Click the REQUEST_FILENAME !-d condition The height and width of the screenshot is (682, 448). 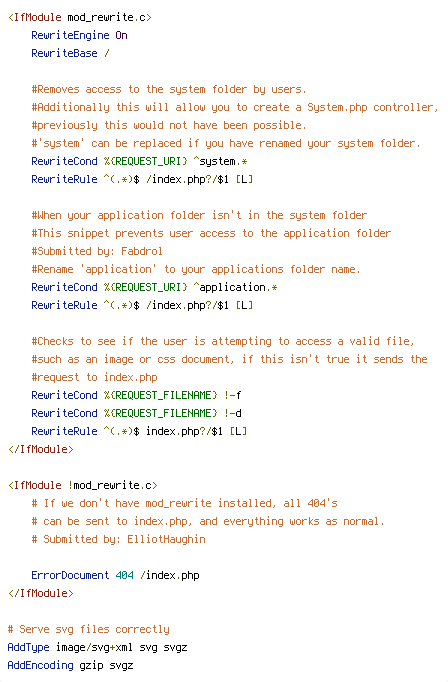[136, 413]
